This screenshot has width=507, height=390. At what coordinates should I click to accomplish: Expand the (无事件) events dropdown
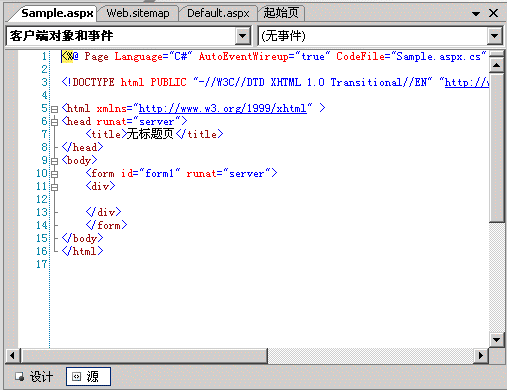coord(495,36)
